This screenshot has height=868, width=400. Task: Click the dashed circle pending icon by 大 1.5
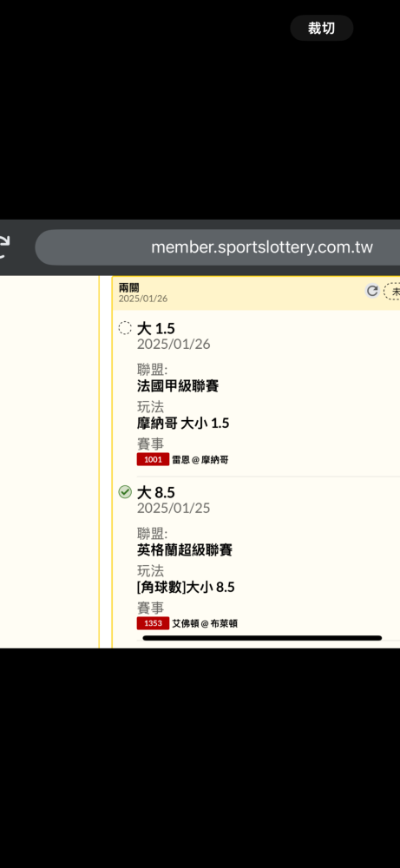click(x=125, y=328)
